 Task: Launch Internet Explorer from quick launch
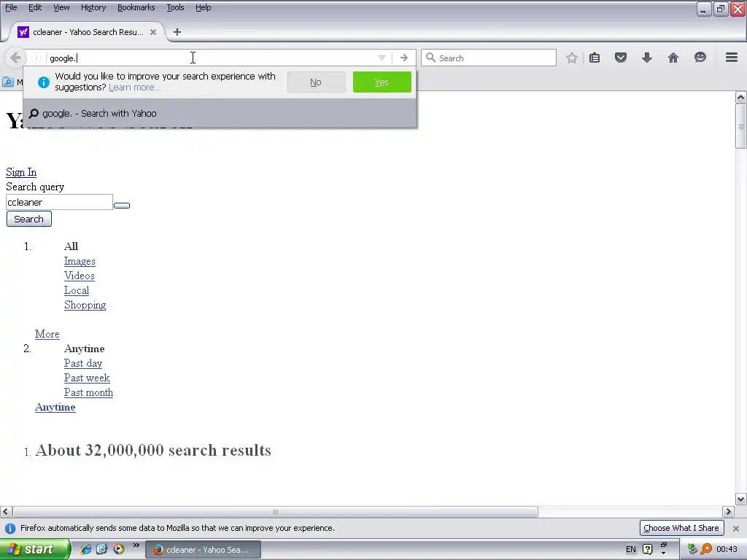point(86,549)
